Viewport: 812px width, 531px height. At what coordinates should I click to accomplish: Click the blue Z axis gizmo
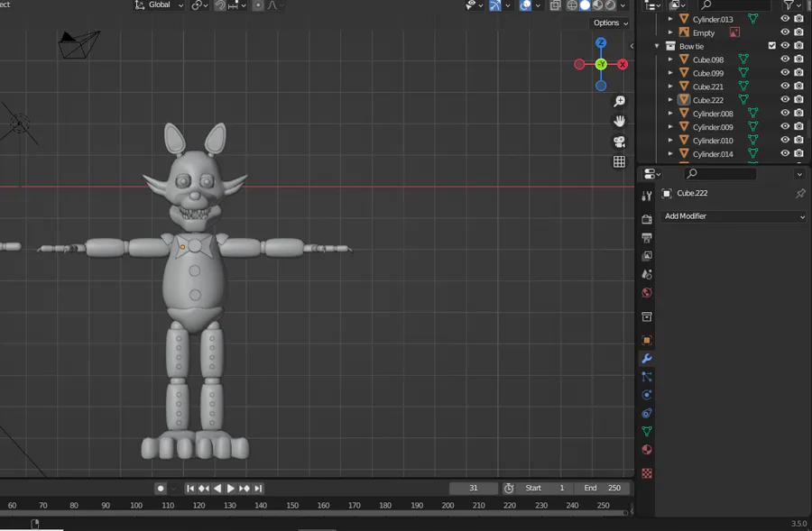[601, 42]
